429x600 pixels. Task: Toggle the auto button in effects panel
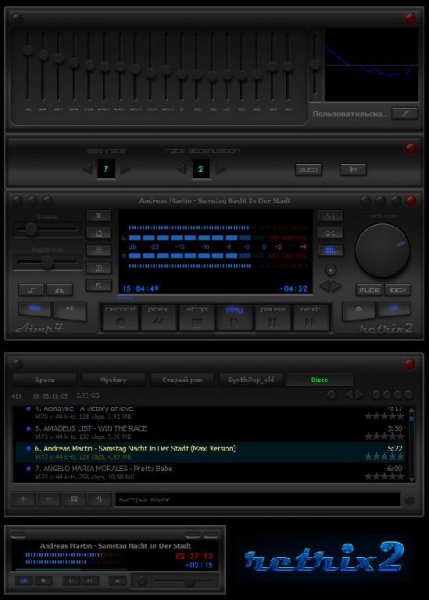click(x=308, y=170)
